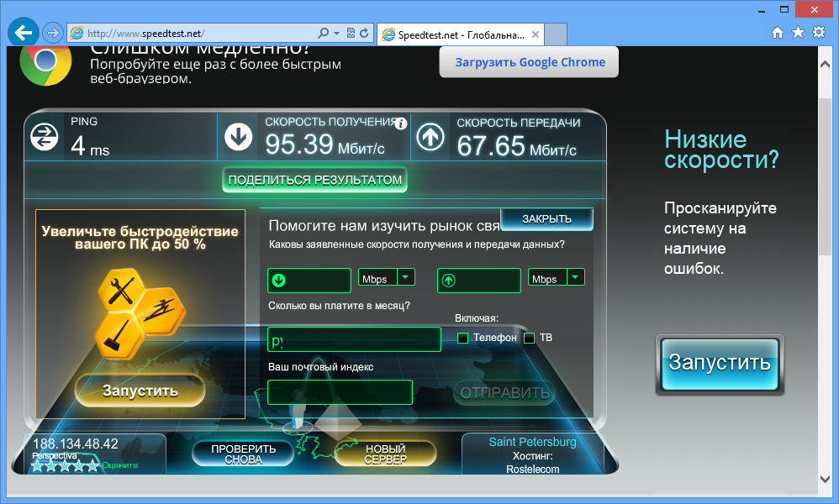The image size is (839, 504).
Task: Click yellow Запустить button in PC ad
Action: pyautogui.click(x=140, y=390)
